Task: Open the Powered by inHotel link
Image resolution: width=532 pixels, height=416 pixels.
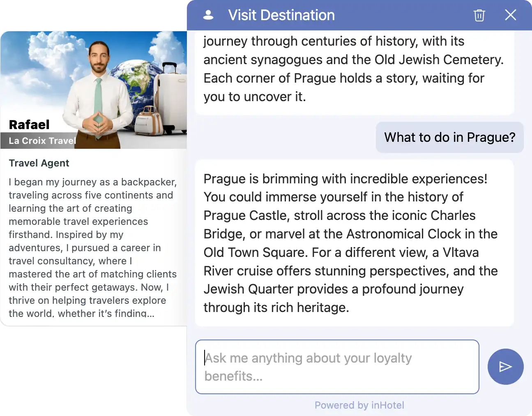Action: click(359, 405)
